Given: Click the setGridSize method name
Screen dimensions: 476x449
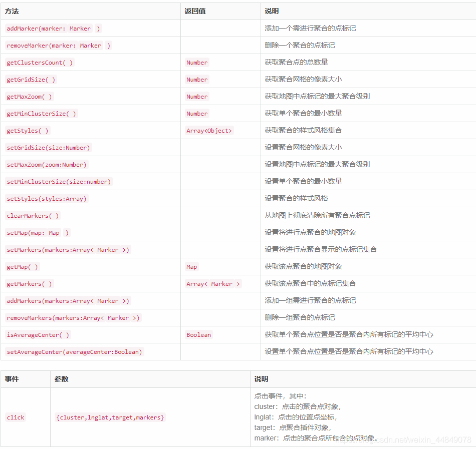Looking at the screenshot, I should [x=48, y=147].
